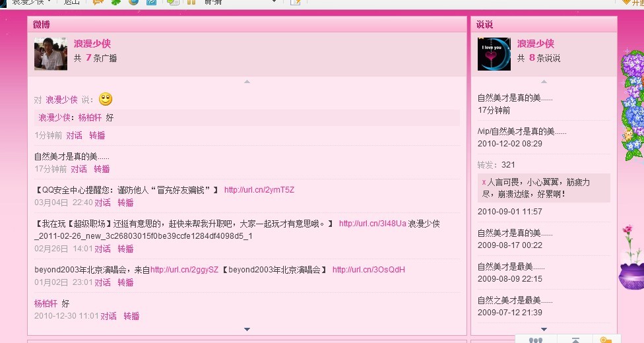Viewport: 644px width, 343px height.
Task: Open link http://url.cn/2ymT5Z
Action: 259,190
